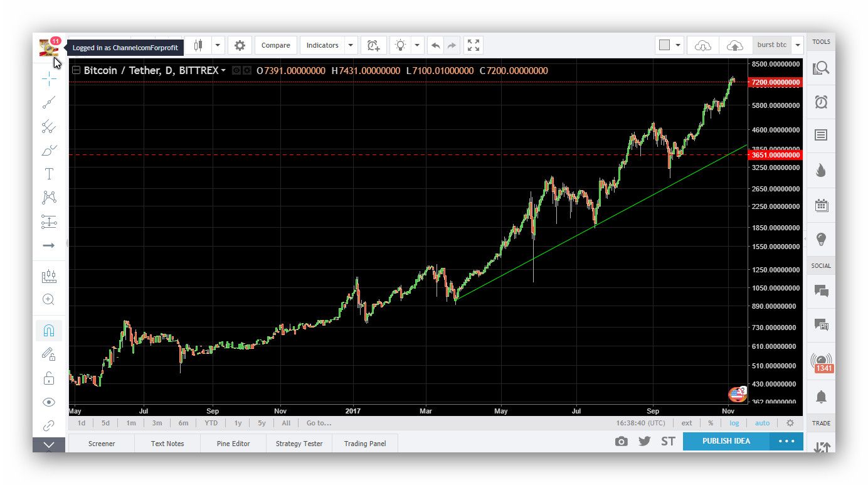Open the XABCD patterns tool
Image resolution: width=868 pixels, height=485 pixels.
tap(49, 198)
